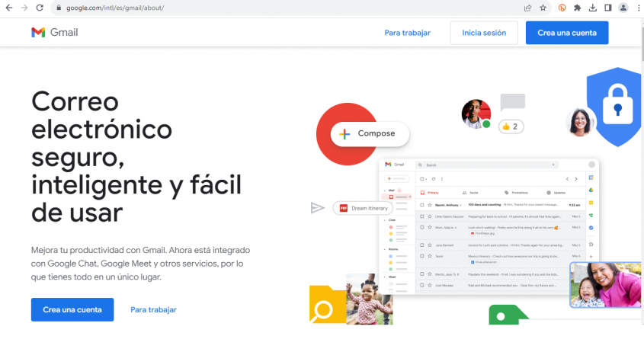644x352 pixels.
Task: Click the browser forward arrow
Action: click(24, 8)
